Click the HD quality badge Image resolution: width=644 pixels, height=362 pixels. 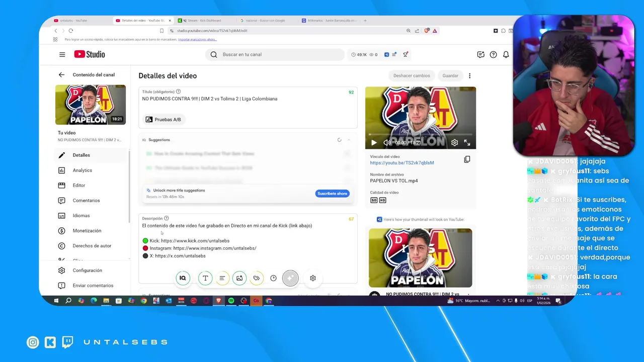382,200
